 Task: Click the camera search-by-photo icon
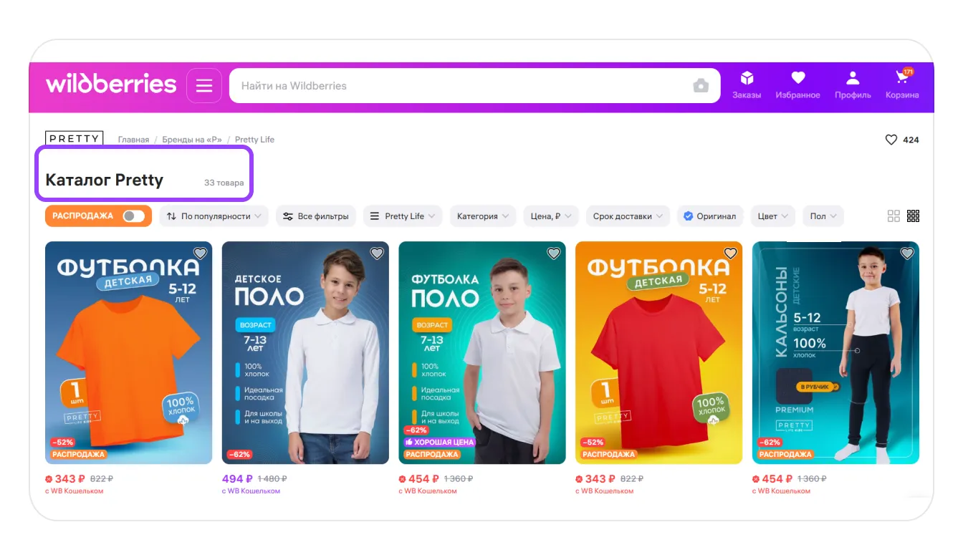(701, 86)
